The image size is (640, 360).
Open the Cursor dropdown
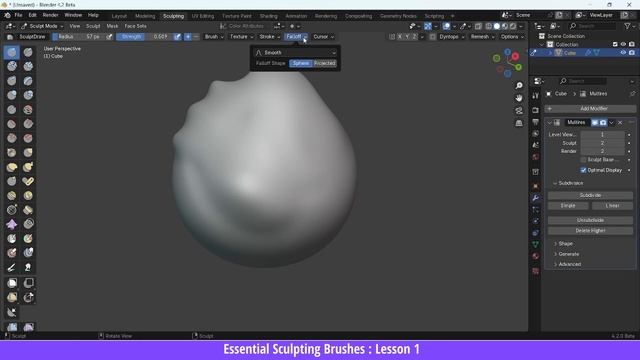tap(323, 37)
